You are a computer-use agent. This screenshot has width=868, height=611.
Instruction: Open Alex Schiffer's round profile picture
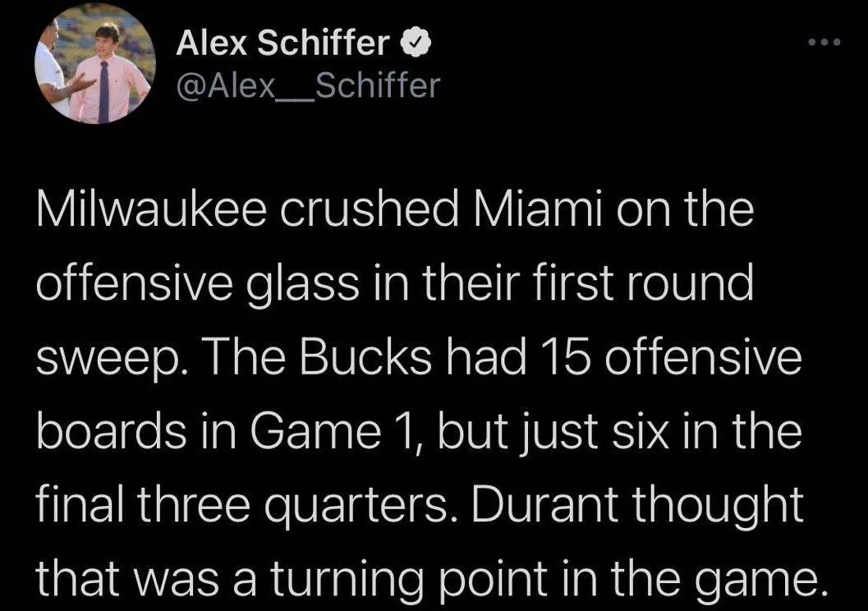click(94, 64)
